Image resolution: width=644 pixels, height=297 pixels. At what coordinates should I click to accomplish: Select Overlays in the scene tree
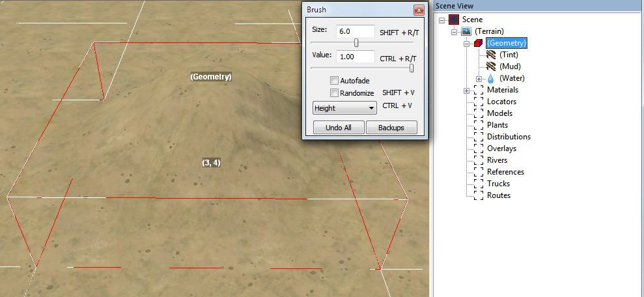click(501, 148)
